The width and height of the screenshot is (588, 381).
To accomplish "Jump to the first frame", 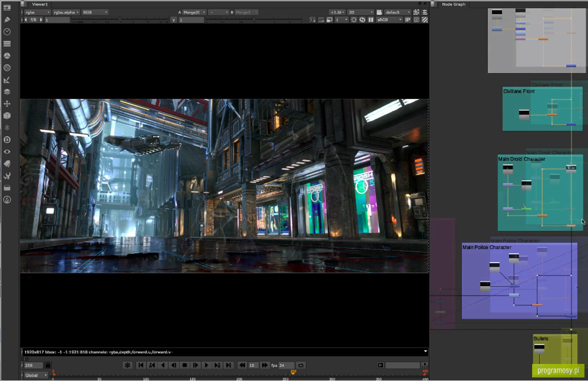I will [141, 365].
